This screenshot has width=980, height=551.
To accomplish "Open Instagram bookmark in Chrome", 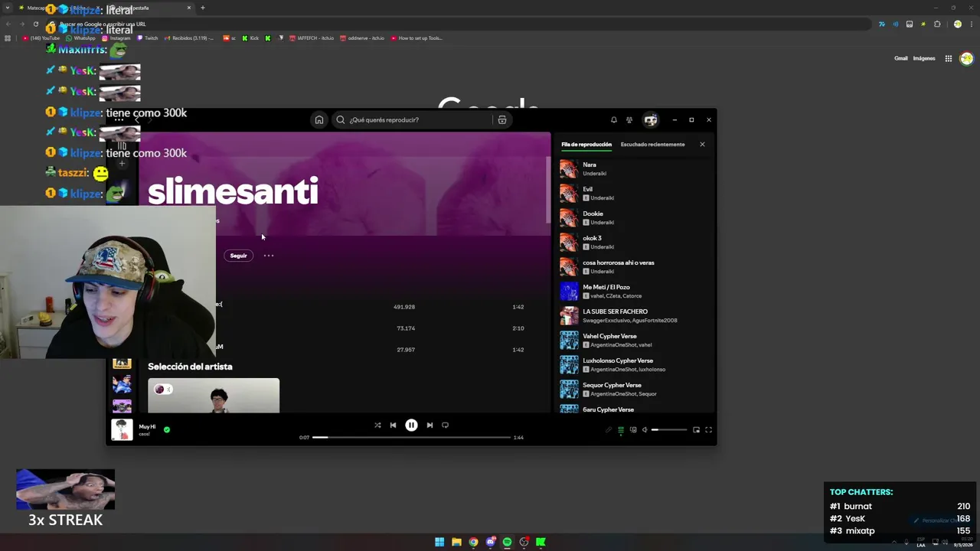I will [x=116, y=38].
